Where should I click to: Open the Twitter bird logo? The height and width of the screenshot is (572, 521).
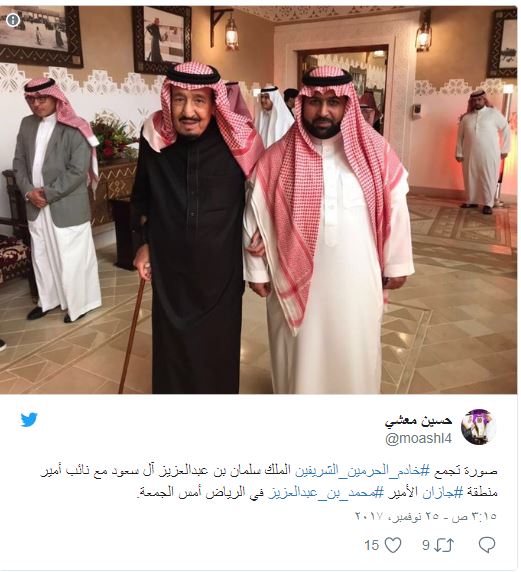click(x=29, y=420)
